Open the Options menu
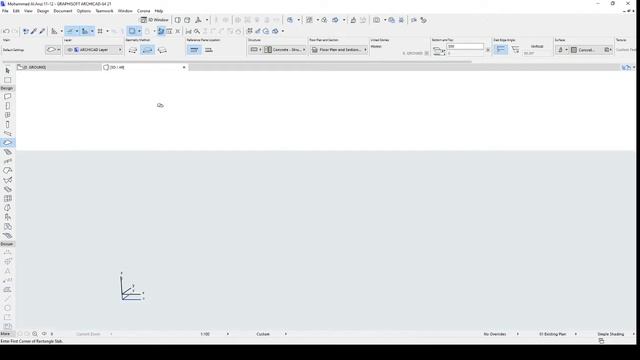Image resolution: width=640 pixels, height=360 pixels. click(x=84, y=11)
